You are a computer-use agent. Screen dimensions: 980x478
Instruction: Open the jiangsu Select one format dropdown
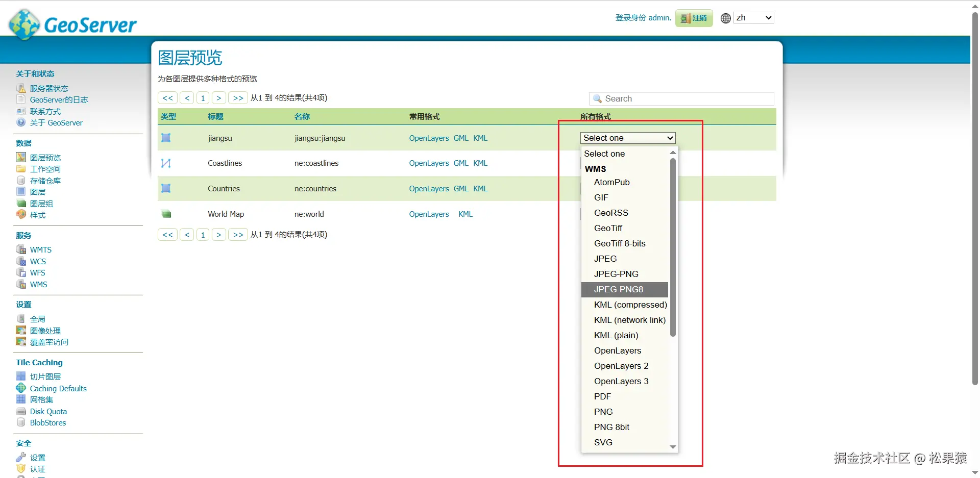click(628, 138)
